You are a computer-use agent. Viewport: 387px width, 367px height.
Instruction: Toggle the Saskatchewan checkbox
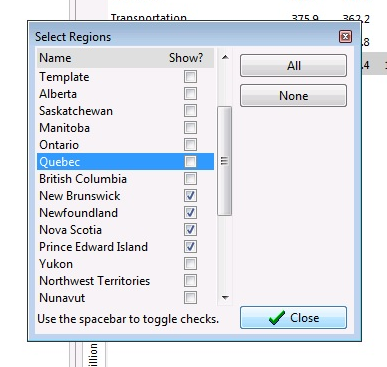190,111
